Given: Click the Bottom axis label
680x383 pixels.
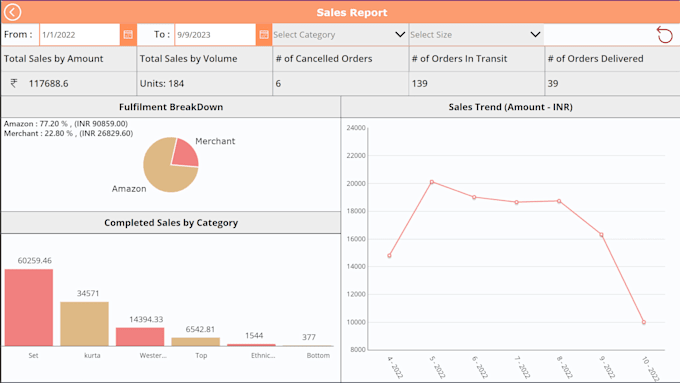Looking at the screenshot, I should tap(318, 356).
